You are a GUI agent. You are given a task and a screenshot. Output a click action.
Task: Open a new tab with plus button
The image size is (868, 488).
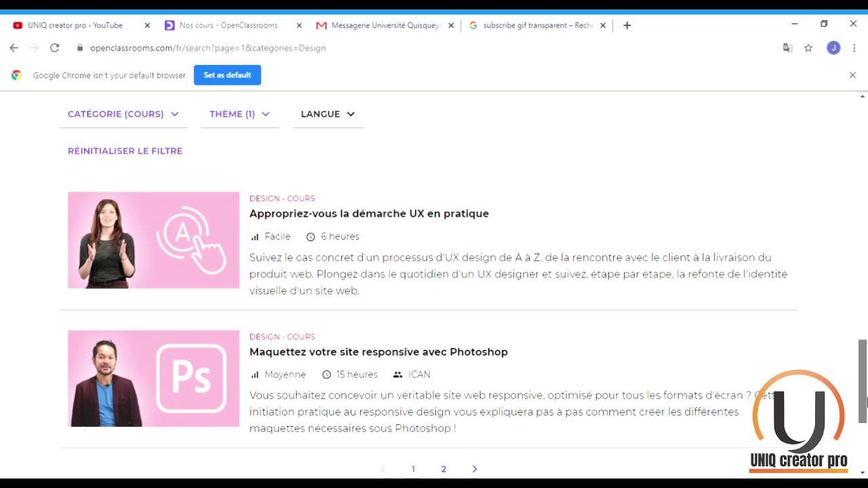(x=627, y=26)
